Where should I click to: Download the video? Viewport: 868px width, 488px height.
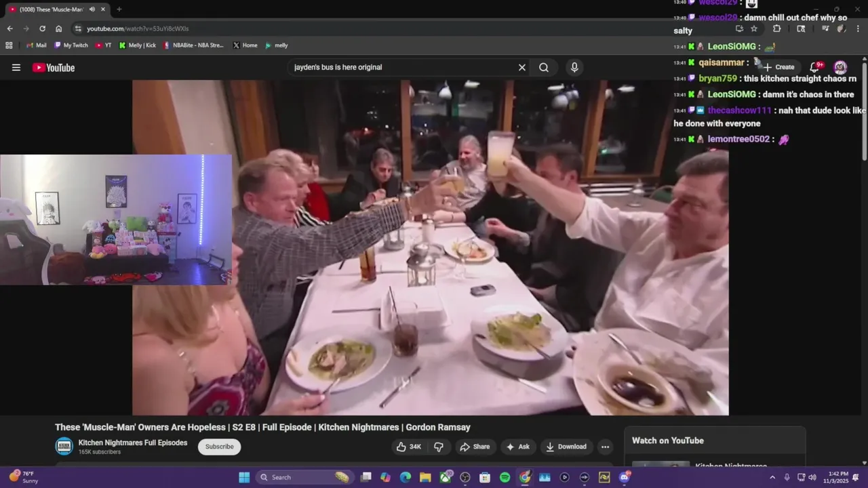coord(566,447)
